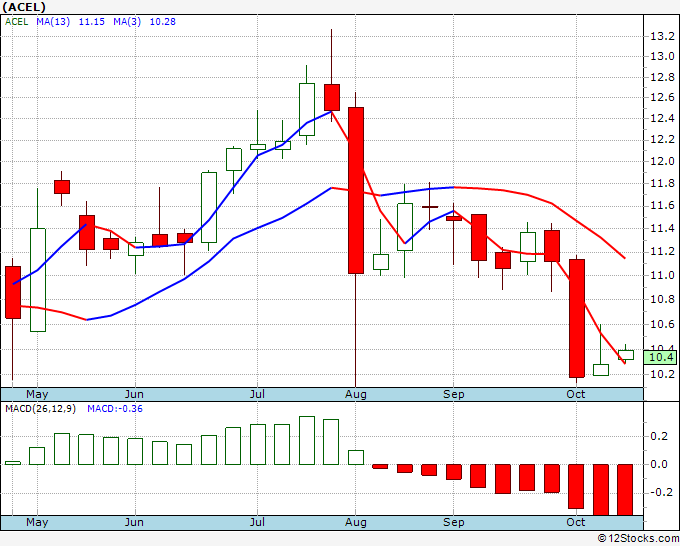This screenshot has height=546, width=680.
Task: Click the (ACEL) chart title
Action: [24, 7]
